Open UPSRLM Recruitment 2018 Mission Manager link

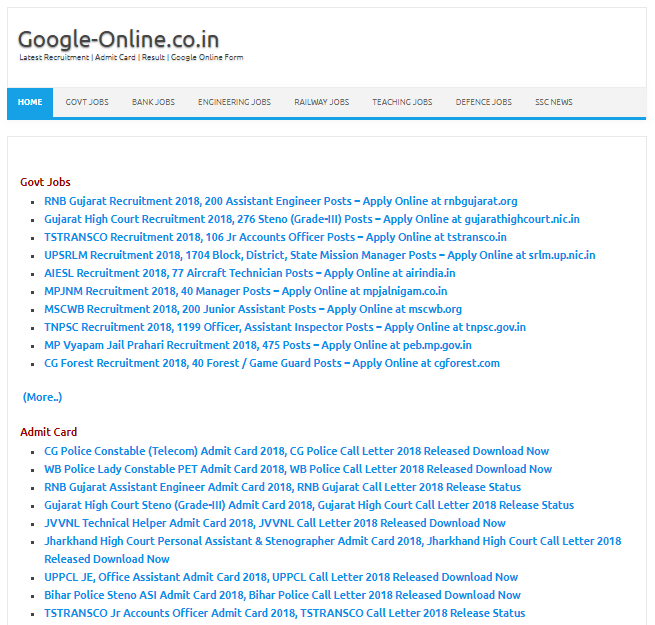320,255
